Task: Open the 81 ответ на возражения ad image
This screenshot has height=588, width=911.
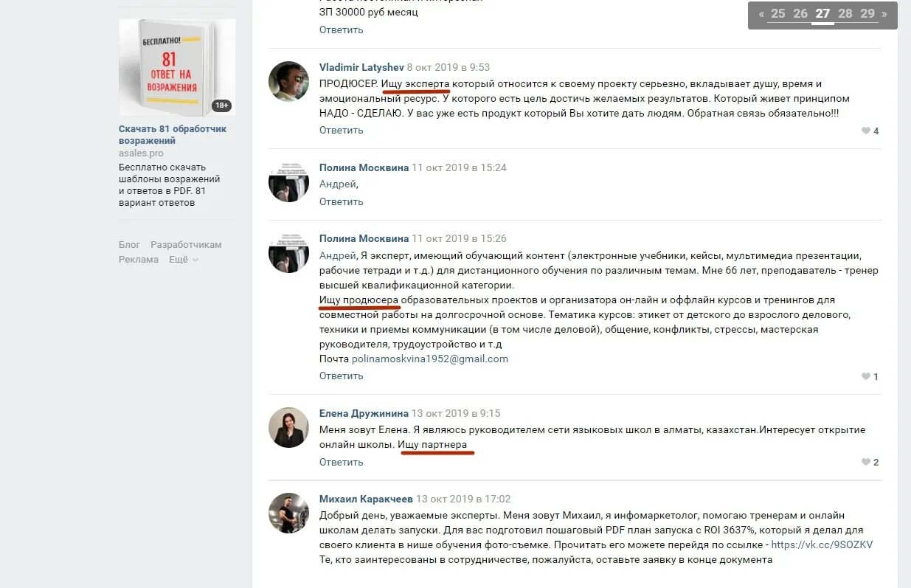Action: [177, 67]
